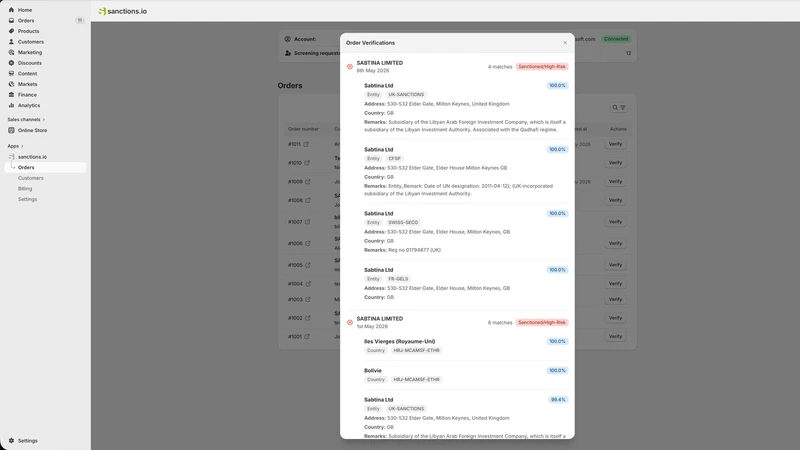Open external link icon for order #1010
The image size is (800, 450).
point(307,163)
